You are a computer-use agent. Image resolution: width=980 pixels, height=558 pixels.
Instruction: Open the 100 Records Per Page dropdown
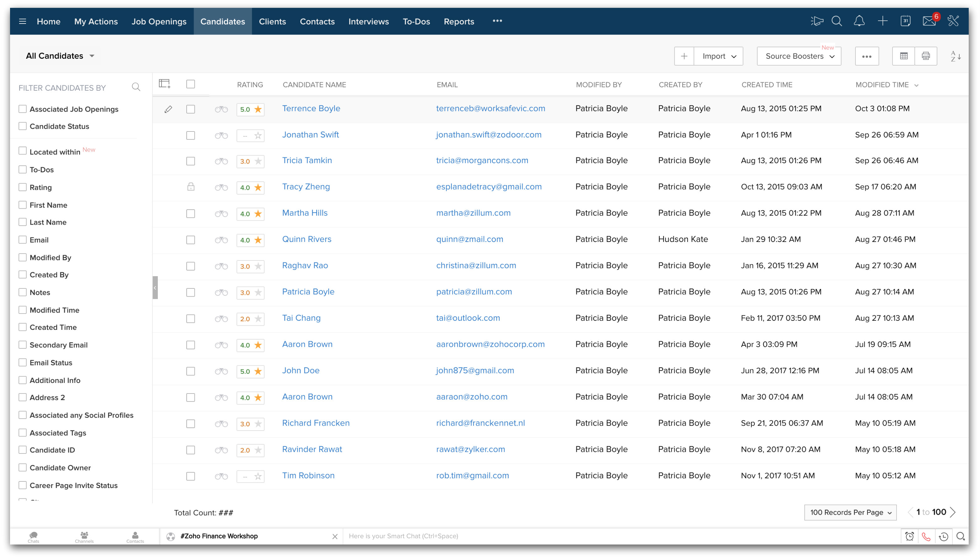pos(850,512)
